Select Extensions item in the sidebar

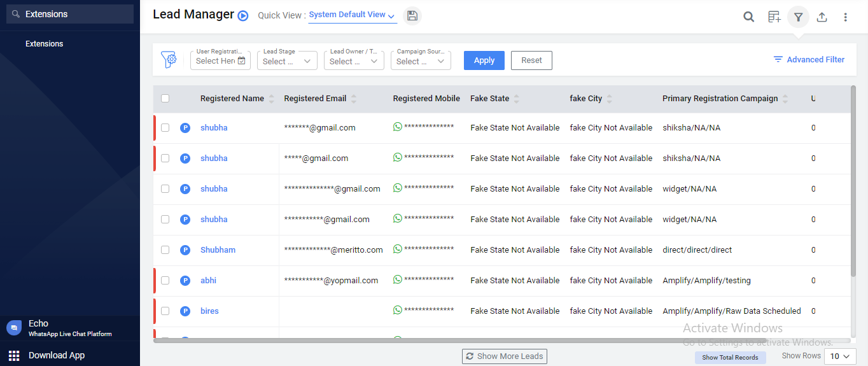click(x=45, y=44)
